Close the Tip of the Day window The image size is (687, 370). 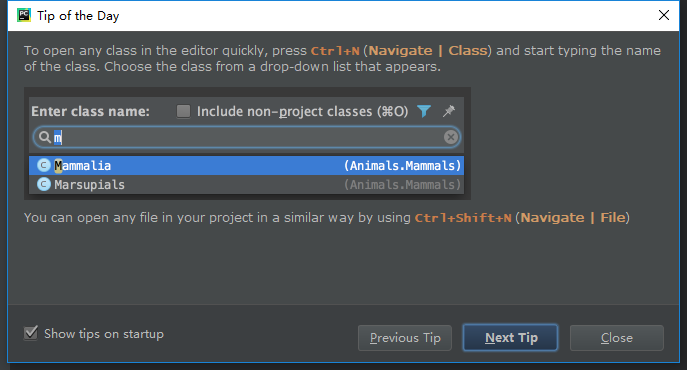coord(664,15)
